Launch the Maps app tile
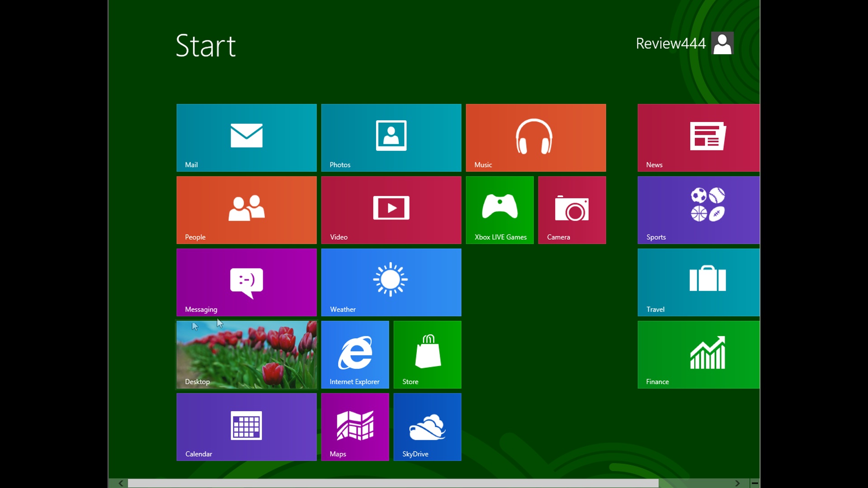868x488 pixels. pyautogui.click(x=355, y=427)
